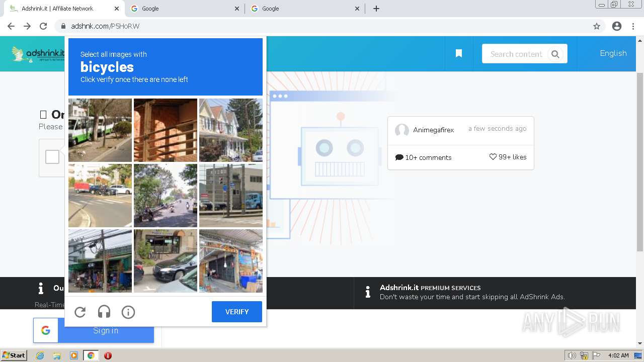Open volume control in system tray
The image size is (644, 362).
coord(572,355)
